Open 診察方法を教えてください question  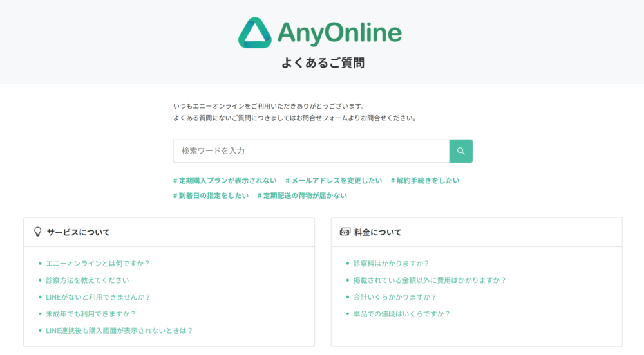click(88, 280)
